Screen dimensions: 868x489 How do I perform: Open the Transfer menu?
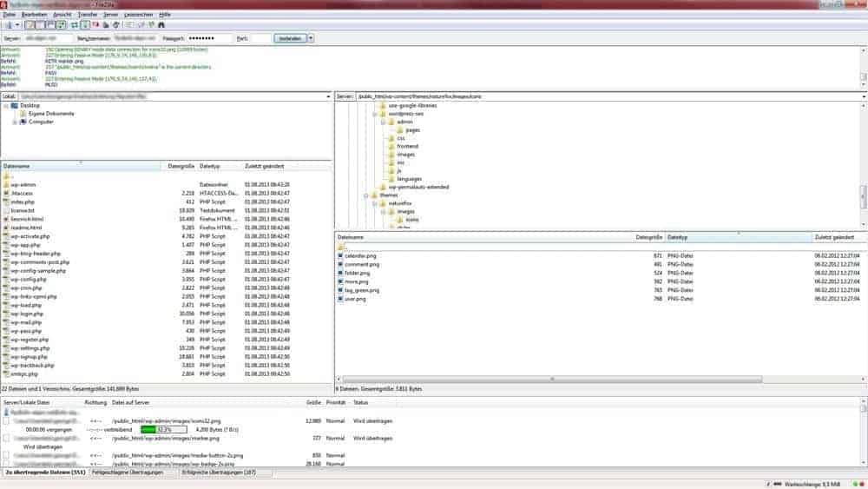[87, 15]
